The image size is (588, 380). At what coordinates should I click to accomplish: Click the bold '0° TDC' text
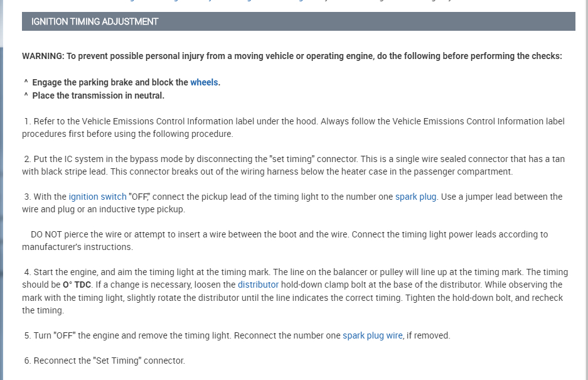click(77, 285)
